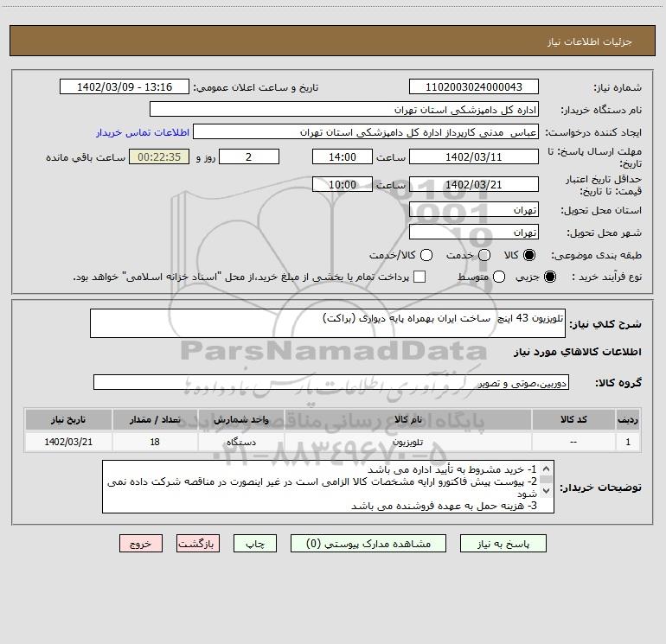Choose the جزیی purchase type radio
Image resolution: width=666 pixels, height=644 pixels.
point(550,277)
